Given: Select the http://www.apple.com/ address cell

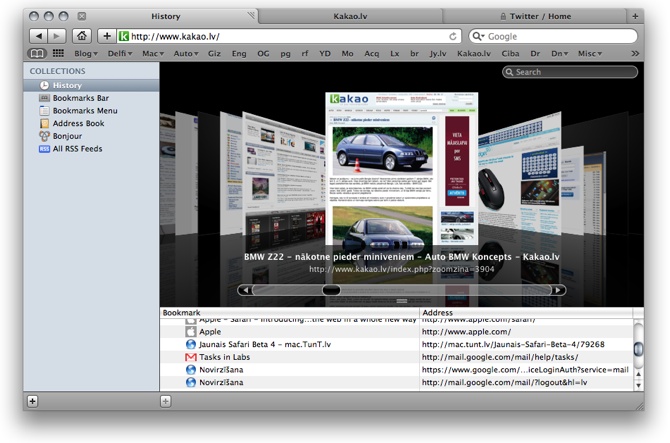Looking at the screenshot, I should 526,332.
